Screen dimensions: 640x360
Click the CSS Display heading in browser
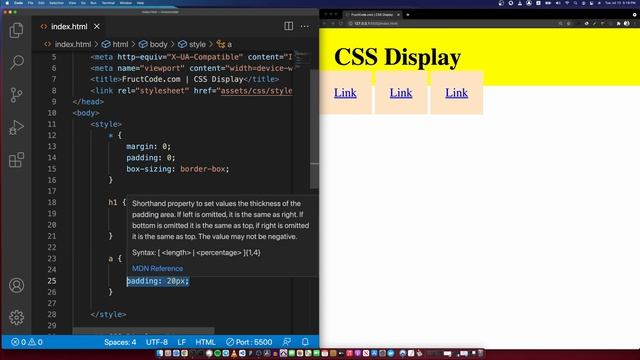coord(397,57)
